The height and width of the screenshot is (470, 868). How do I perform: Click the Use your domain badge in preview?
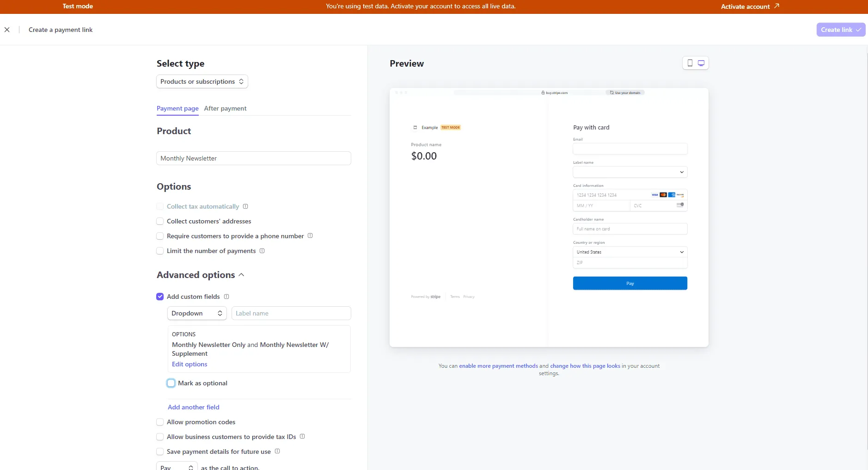coord(626,93)
